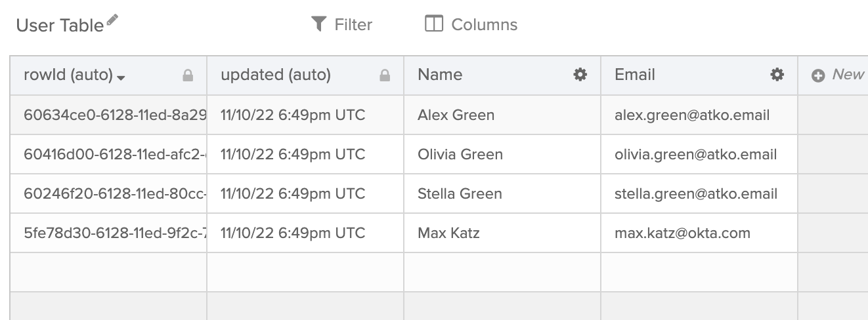868x320 pixels.
Task: Select the Max Katz name cell
Action: click(502, 233)
